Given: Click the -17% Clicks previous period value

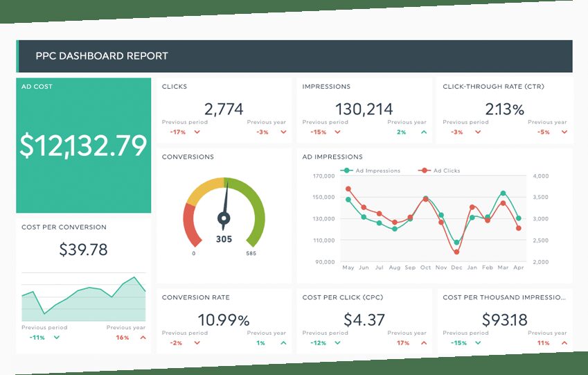Looking at the screenshot, I should 178,132.
